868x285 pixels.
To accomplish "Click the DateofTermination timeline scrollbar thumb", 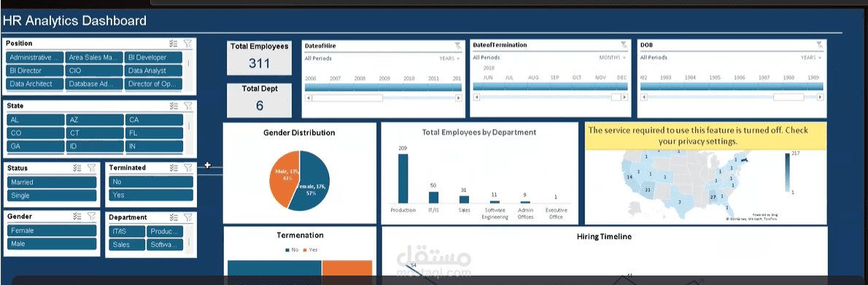I will click(616, 98).
